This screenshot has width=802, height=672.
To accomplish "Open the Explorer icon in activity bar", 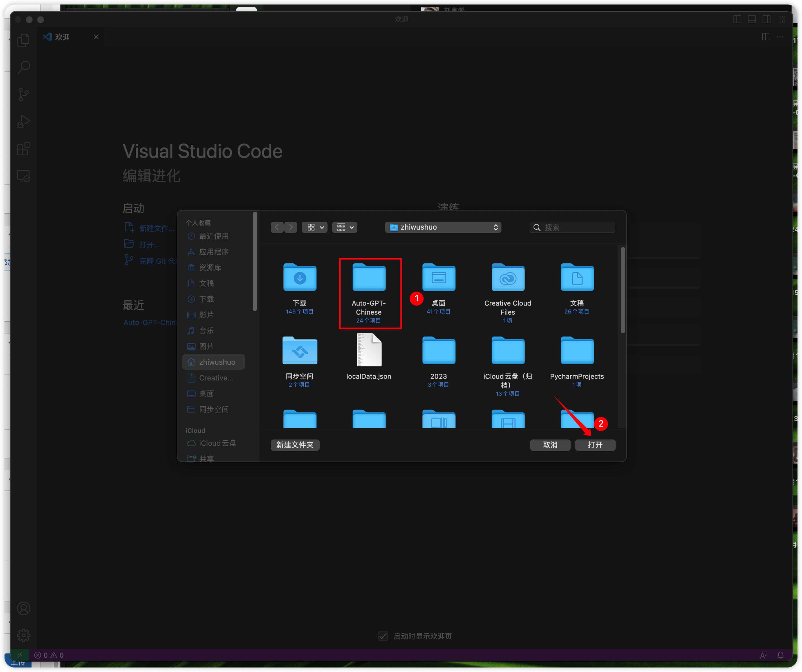I will pos(23,41).
